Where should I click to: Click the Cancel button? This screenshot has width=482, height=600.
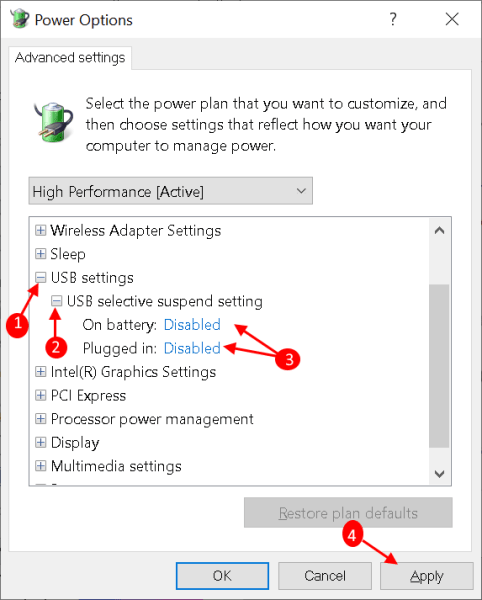coord(325,576)
